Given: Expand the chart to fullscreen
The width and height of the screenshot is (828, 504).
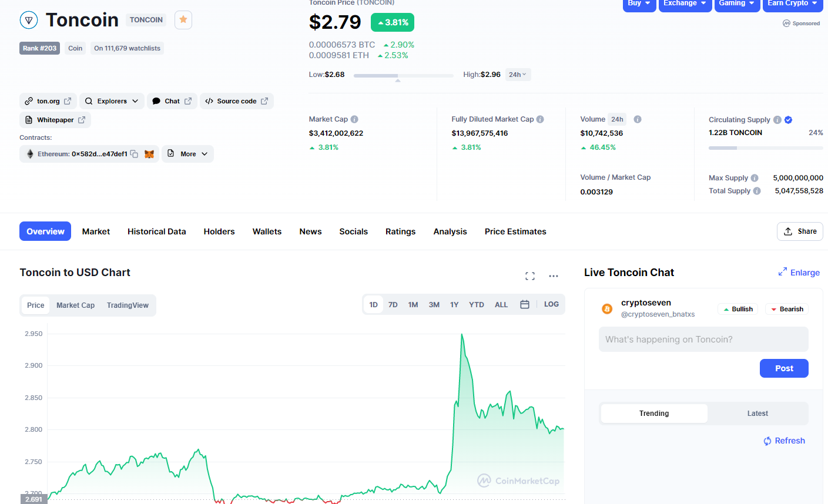Looking at the screenshot, I should (530, 276).
